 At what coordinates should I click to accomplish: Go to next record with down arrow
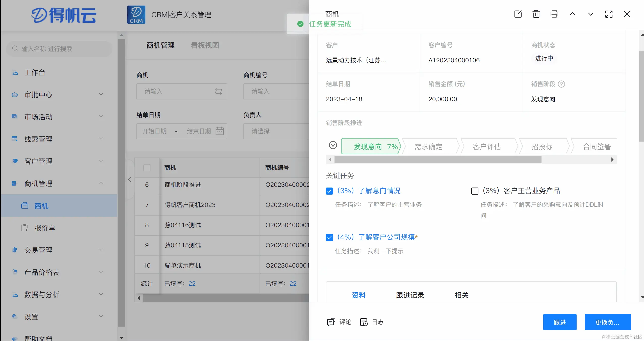pyautogui.click(x=590, y=14)
